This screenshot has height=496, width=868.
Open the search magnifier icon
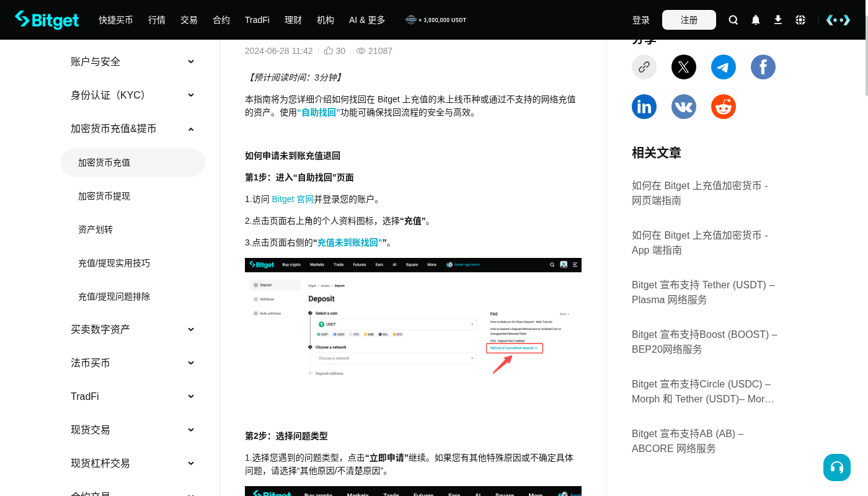[733, 20]
